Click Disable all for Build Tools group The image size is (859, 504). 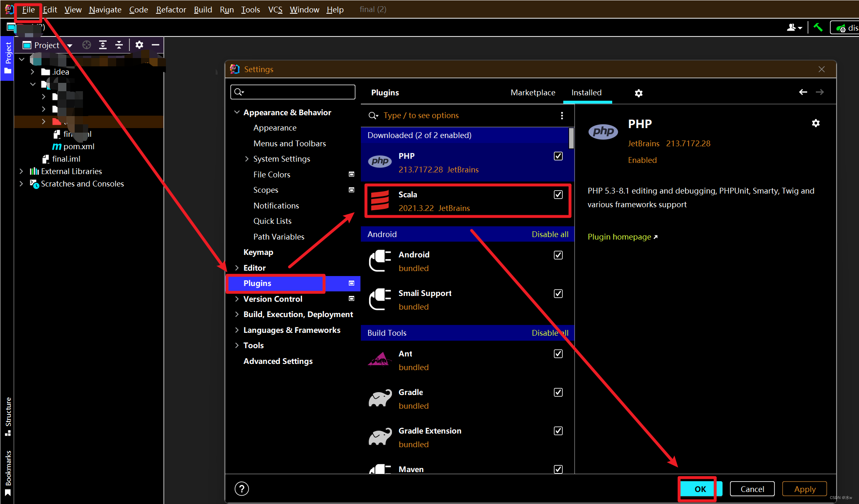pyautogui.click(x=550, y=333)
